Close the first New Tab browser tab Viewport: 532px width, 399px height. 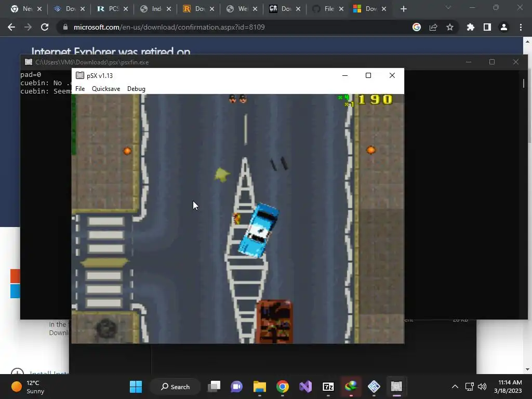coord(39,9)
